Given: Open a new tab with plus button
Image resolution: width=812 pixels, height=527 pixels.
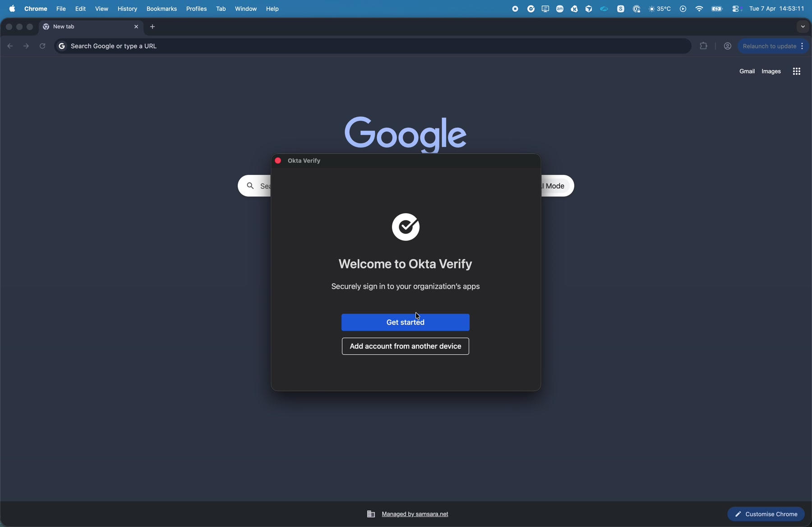Looking at the screenshot, I should (153, 27).
